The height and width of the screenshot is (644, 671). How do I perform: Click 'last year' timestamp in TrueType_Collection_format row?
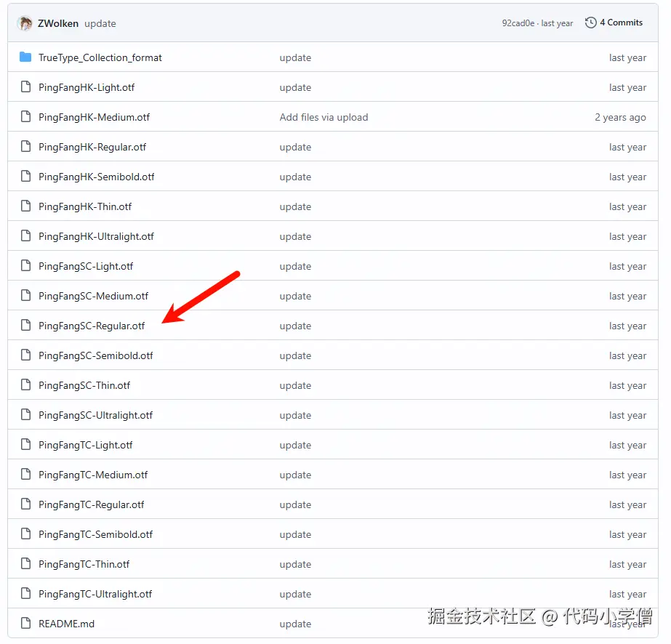pyautogui.click(x=628, y=57)
